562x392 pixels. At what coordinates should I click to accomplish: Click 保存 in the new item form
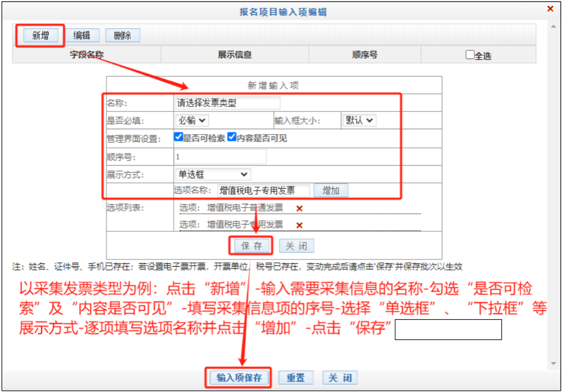tap(251, 246)
